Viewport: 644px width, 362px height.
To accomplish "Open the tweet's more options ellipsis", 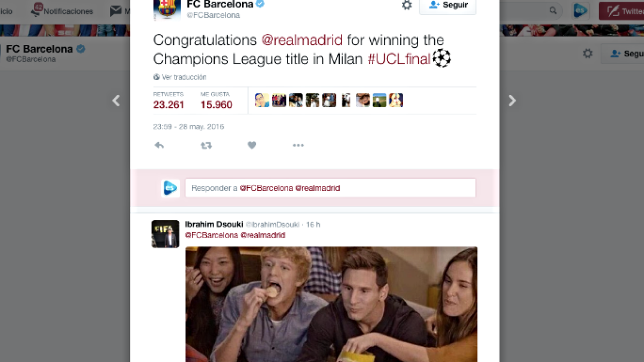I will point(298,145).
